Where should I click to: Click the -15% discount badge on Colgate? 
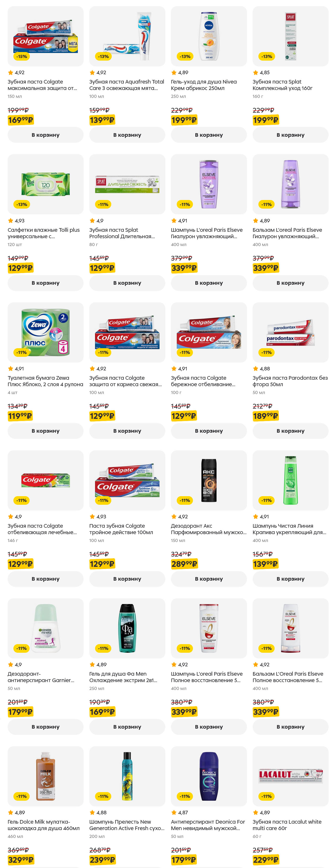point(21,57)
